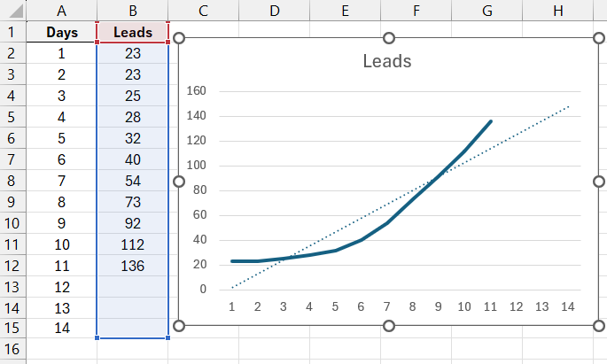Select the Days header cell
This screenshot has width=607, height=364.
point(61,33)
